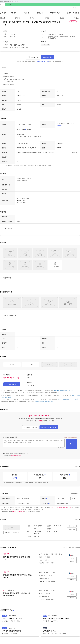The height and width of the screenshot is (644, 80).
Task: Click the 로그인 link at top
Action: pos(75,8)
